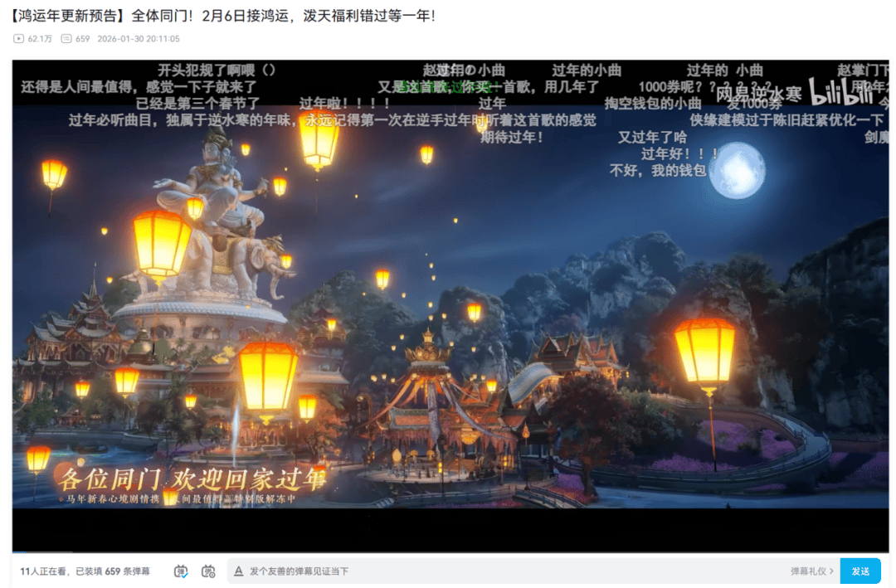Open danmaku font style 'A' icon
This screenshot has width=896, height=588.
pyautogui.click(x=239, y=571)
